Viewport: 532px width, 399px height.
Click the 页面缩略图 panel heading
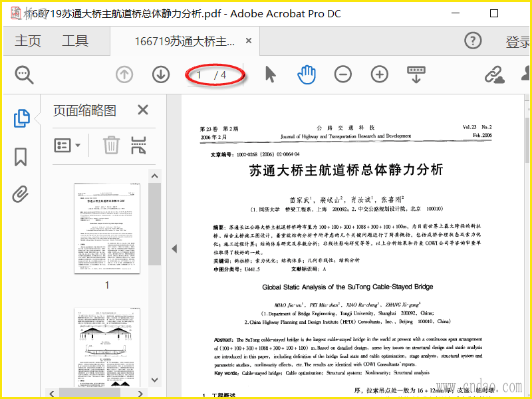click(x=84, y=110)
